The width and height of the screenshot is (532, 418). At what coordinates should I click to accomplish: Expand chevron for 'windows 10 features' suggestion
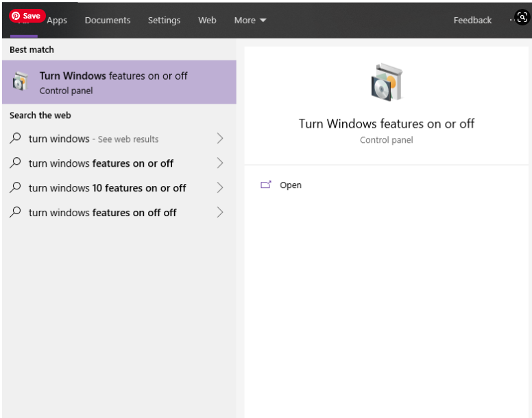(x=220, y=188)
